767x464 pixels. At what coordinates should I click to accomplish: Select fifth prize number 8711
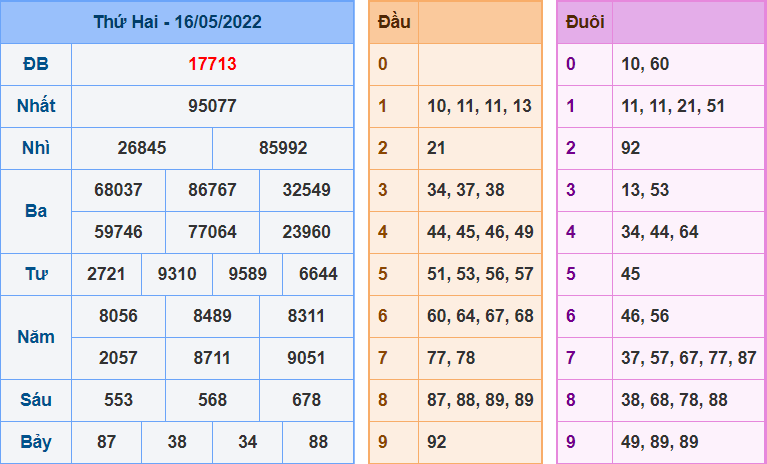(212, 358)
